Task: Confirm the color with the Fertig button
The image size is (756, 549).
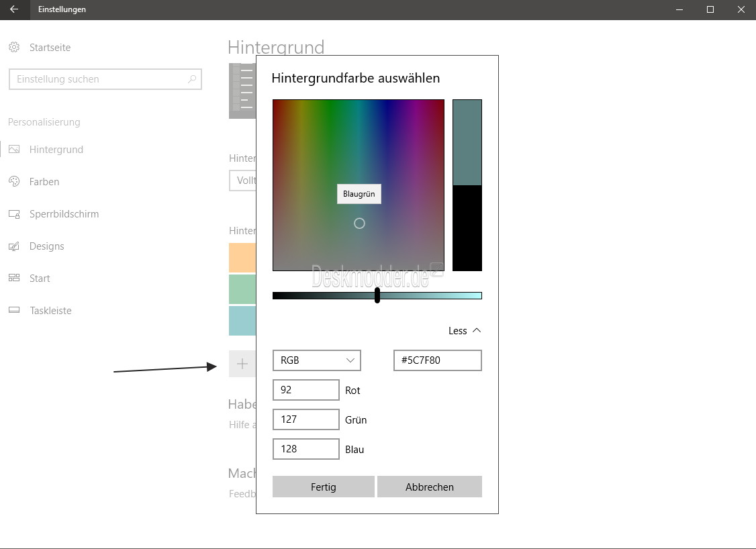Action: click(x=324, y=487)
